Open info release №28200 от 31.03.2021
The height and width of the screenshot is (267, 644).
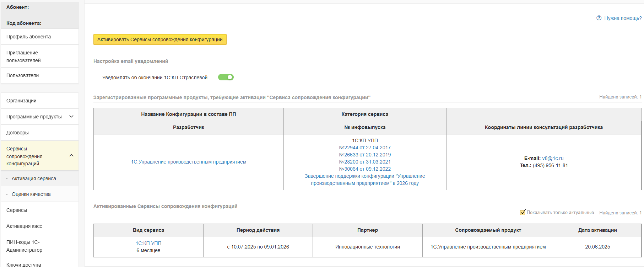(x=365, y=162)
